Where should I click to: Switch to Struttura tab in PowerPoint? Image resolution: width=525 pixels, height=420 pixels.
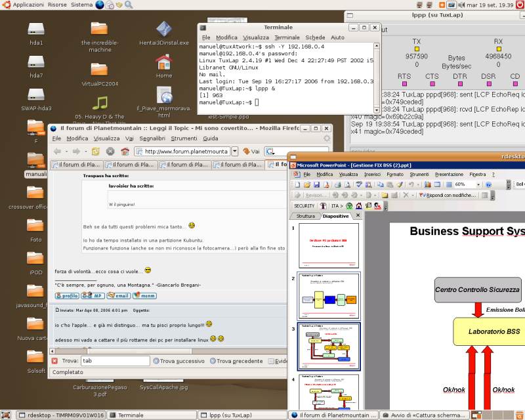[305, 216]
